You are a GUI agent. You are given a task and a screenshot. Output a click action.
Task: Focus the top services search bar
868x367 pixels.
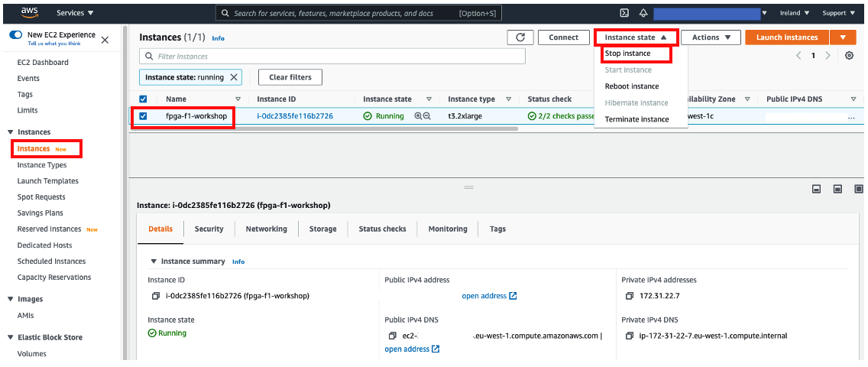(357, 13)
